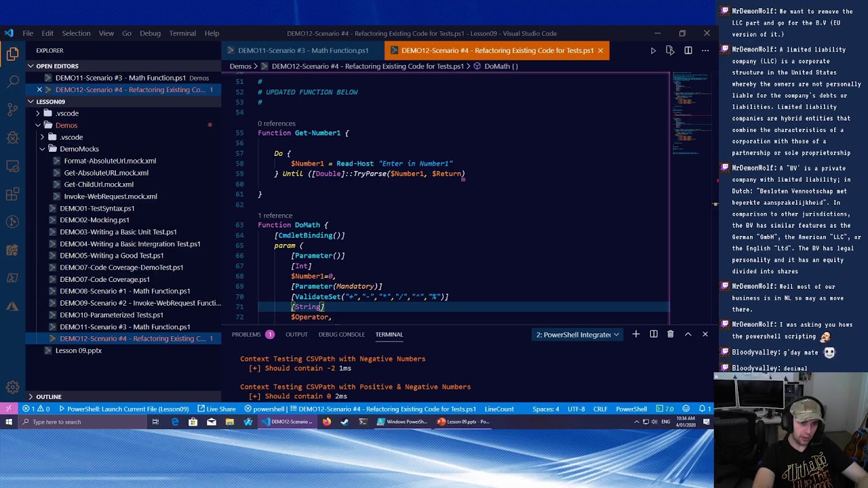Viewport: 868px width, 488px height.
Task: Kill terminal with the trash icon
Action: (x=671, y=334)
